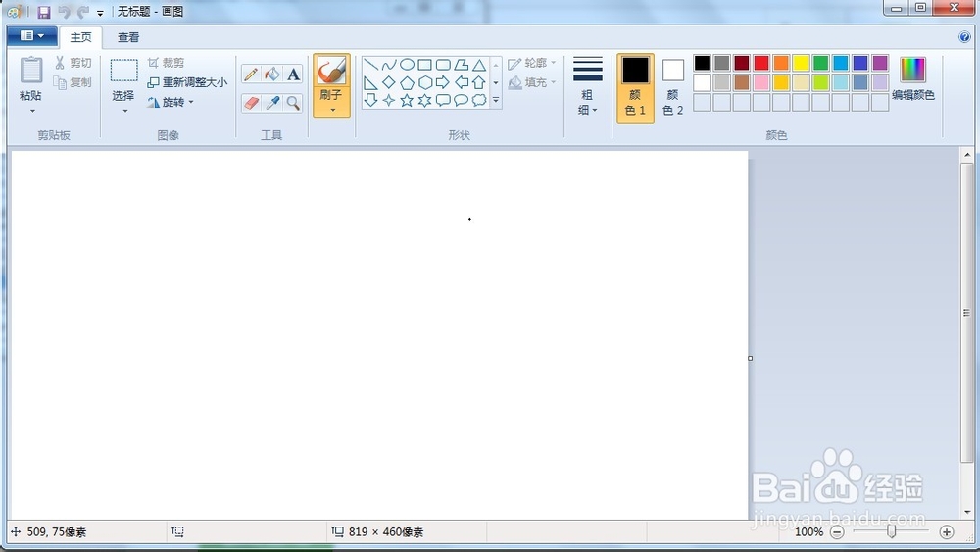Screen dimensions: 980x552
Task: Click the Save icon in quick access toolbar
Action: coord(44,12)
